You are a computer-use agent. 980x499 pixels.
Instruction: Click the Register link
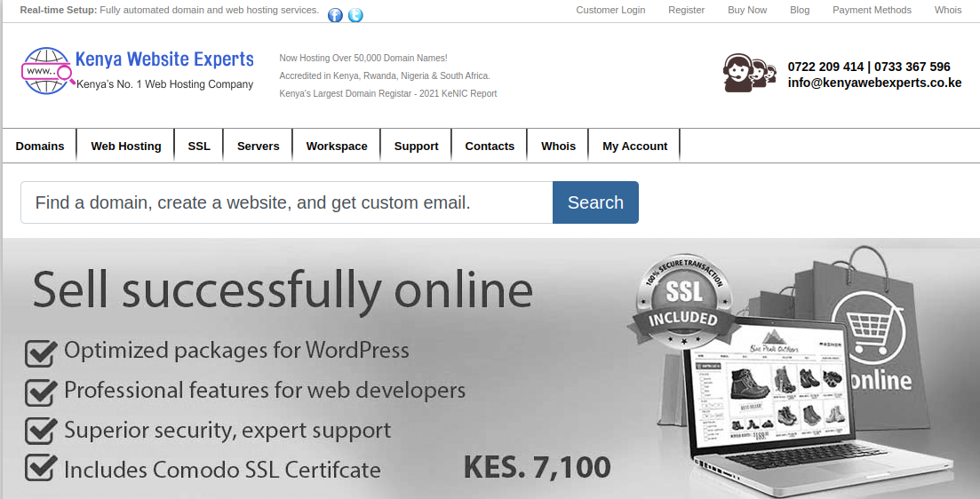(686, 10)
